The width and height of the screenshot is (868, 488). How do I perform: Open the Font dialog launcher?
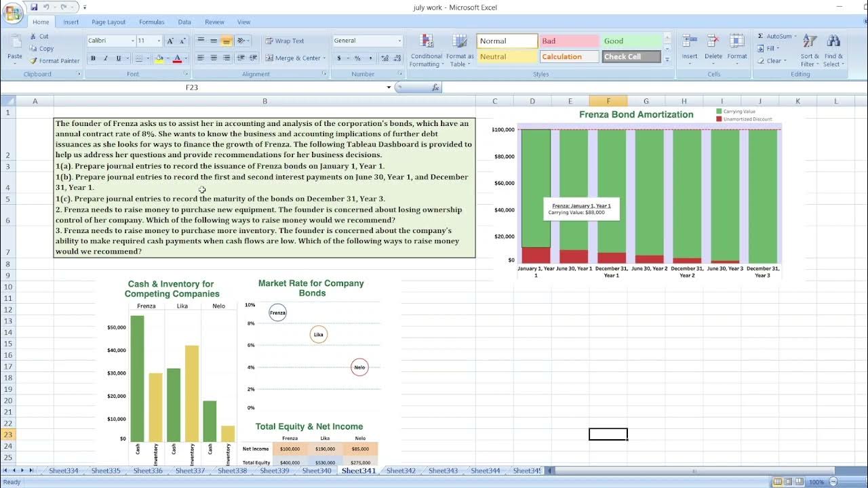coord(186,74)
